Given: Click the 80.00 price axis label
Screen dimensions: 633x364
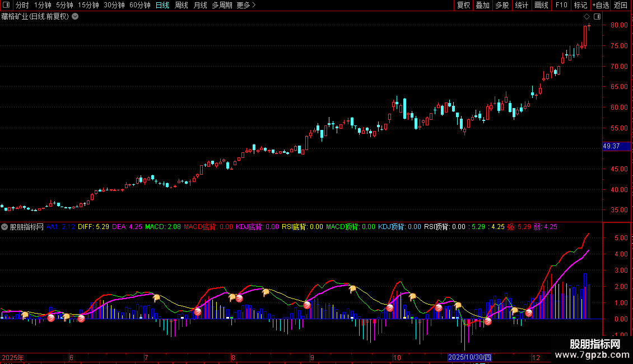Looking at the screenshot, I should coord(619,25).
